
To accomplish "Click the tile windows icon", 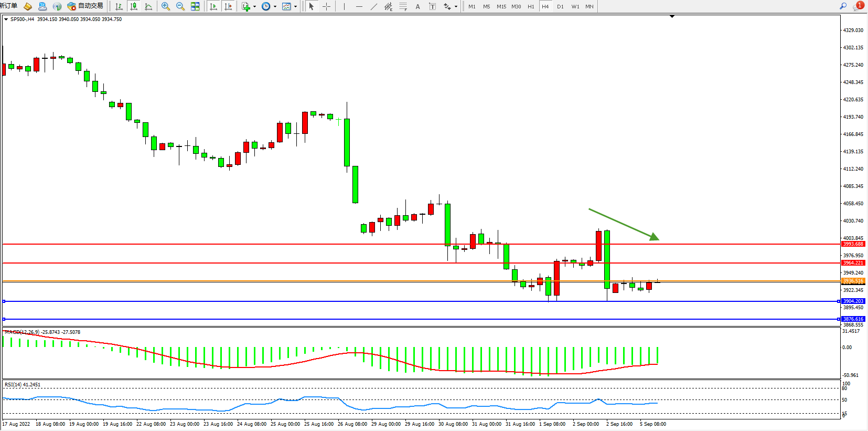I will [195, 6].
